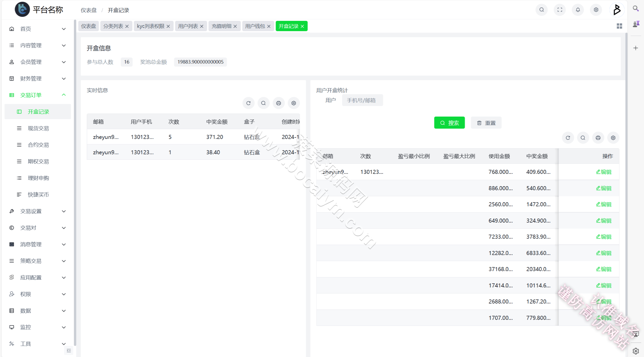Click the 中奖金额 column header in 实时信息
The image size is (644, 357).
pyautogui.click(x=217, y=122)
